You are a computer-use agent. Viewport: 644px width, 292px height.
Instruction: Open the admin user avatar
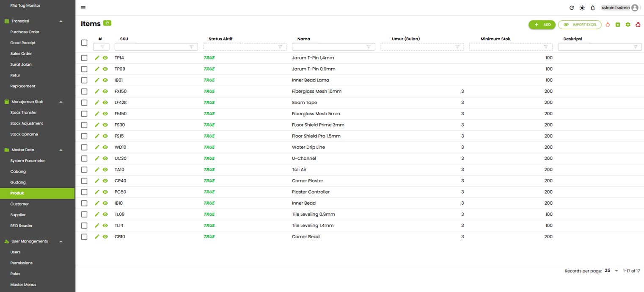pyautogui.click(x=635, y=8)
